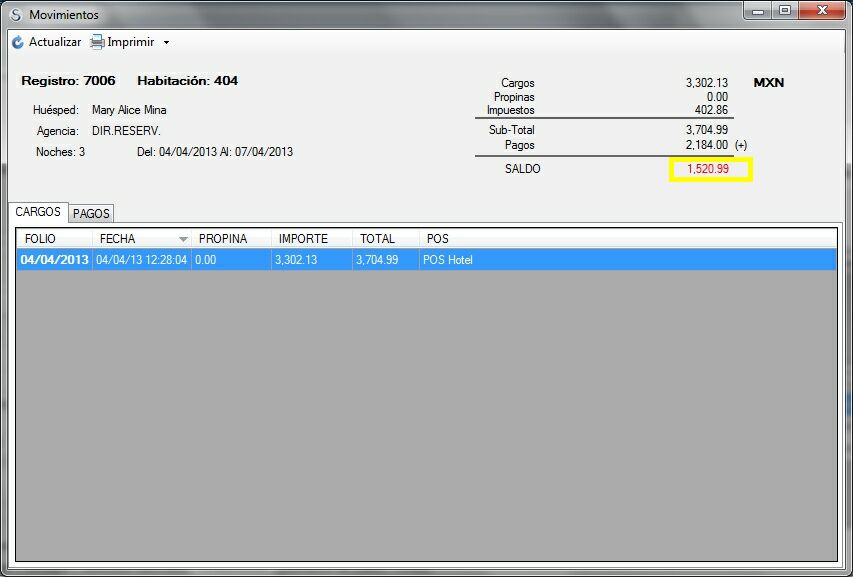Click the 3,704.99 total cell in row
This screenshot has width=853, height=577.
pyautogui.click(x=386, y=260)
